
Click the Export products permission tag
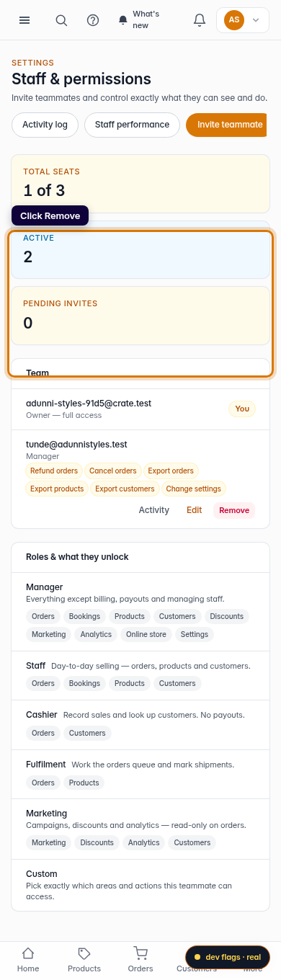pos(57,489)
